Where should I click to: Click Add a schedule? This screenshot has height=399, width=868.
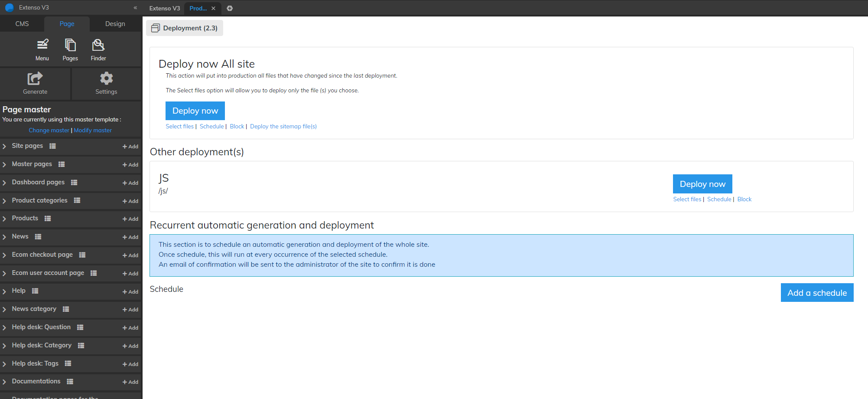817,292
